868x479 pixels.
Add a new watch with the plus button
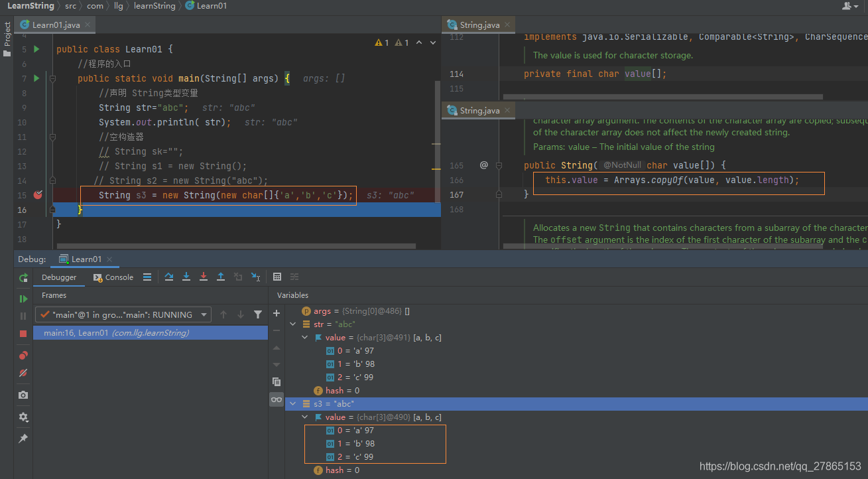(277, 312)
